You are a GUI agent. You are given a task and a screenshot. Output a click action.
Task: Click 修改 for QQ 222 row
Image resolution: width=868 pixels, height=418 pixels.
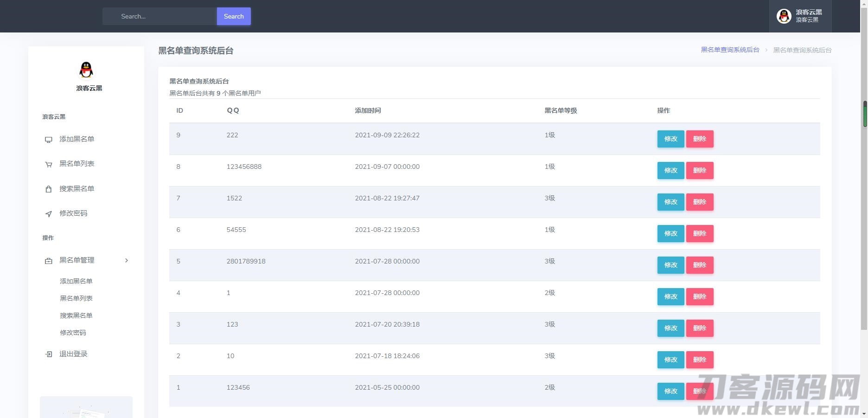pyautogui.click(x=670, y=139)
